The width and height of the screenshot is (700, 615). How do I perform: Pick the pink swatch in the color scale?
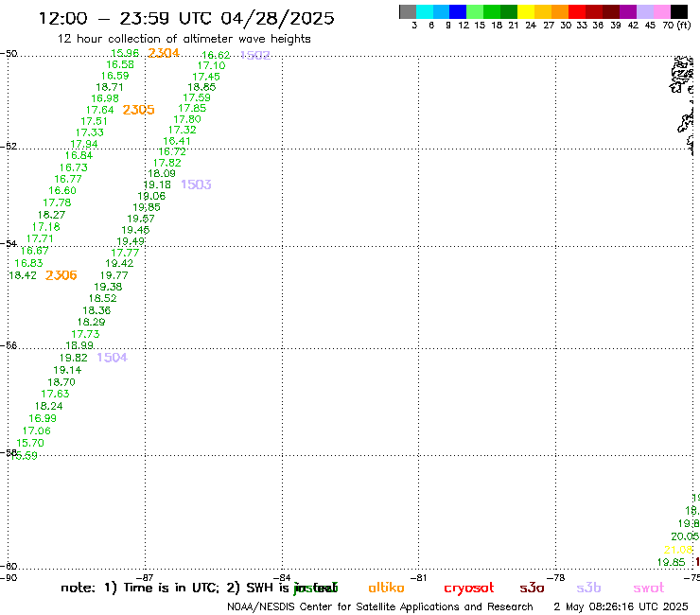coord(661,11)
